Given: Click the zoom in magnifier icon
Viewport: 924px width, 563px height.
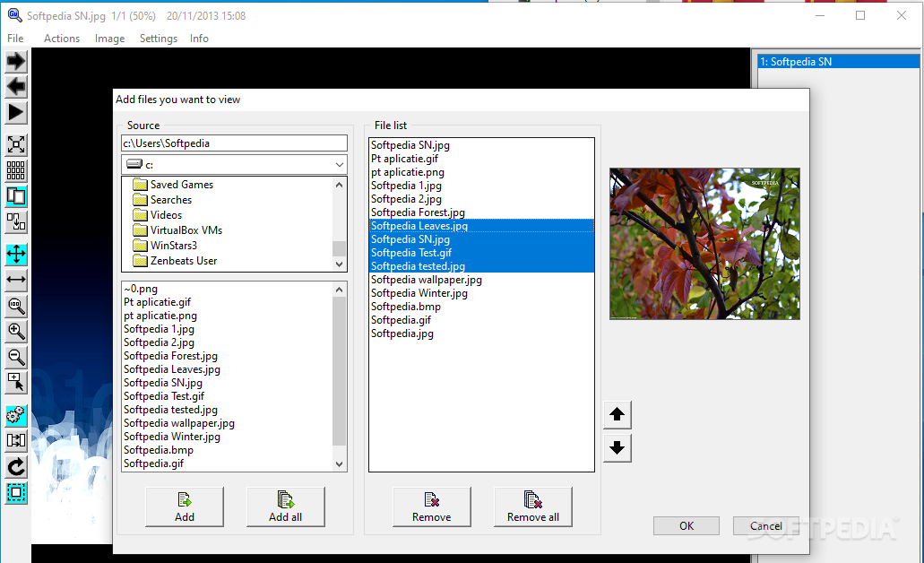Looking at the screenshot, I should pos(16,332).
